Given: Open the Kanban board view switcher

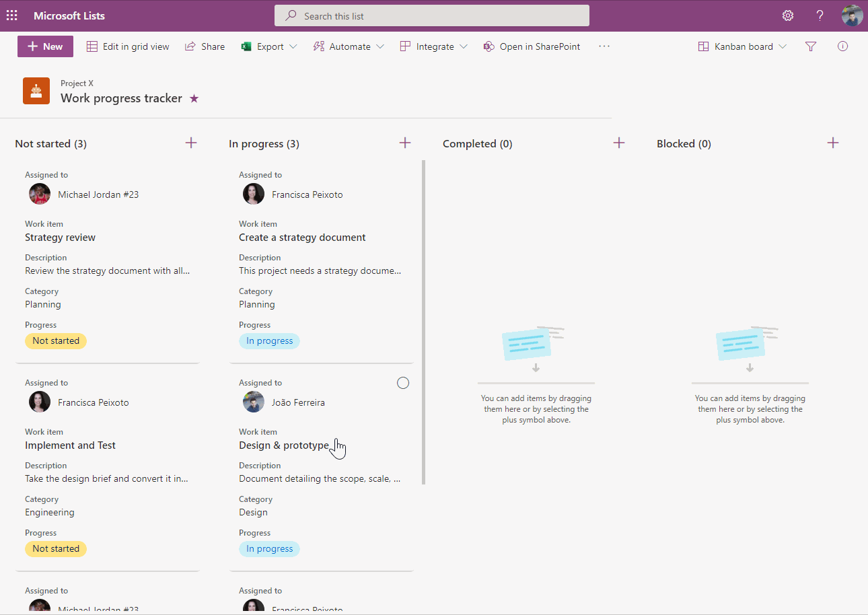Looking at the screenshot, I should [x=742, y=46].
